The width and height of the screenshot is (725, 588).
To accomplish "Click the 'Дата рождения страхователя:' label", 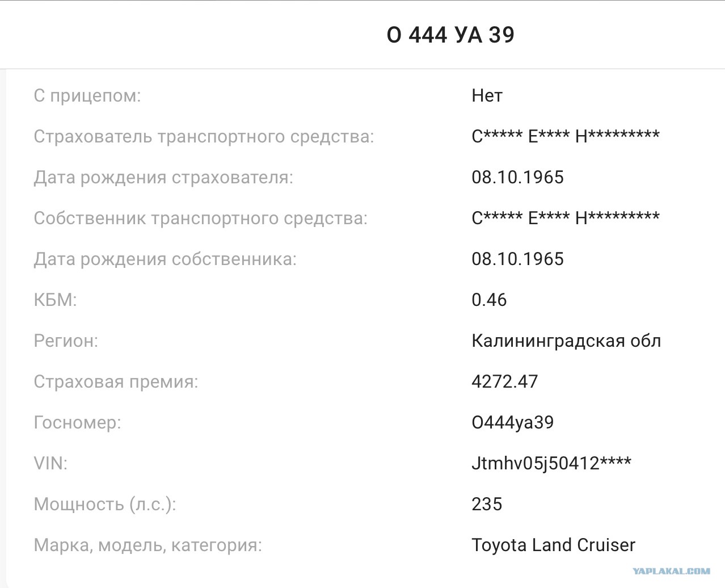I will coord(164,178).
